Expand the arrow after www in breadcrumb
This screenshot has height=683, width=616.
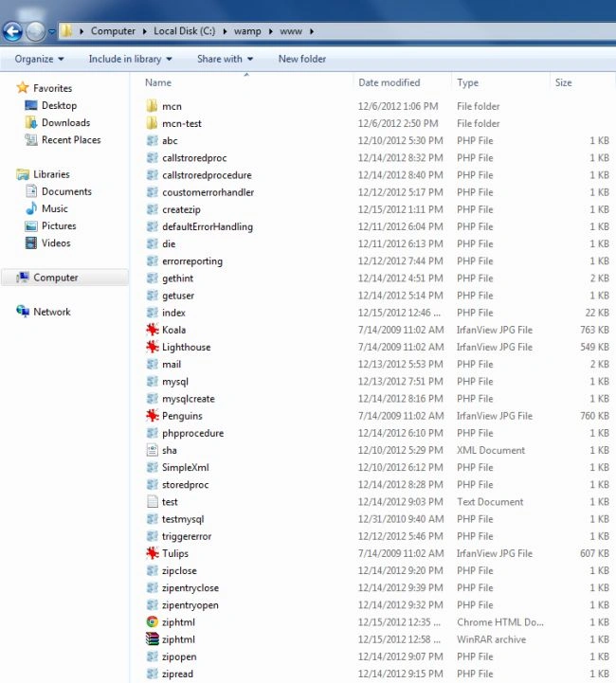pyautogui.click(x=312, y=31)
